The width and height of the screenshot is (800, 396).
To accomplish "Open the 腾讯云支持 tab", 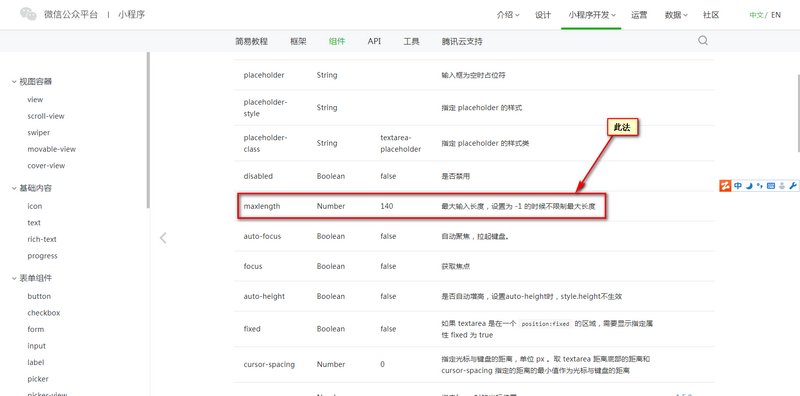I will coord(462,41).
